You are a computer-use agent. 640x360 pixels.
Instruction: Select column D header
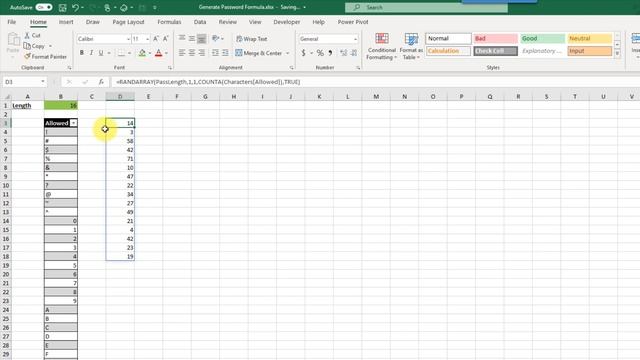point(120,97)
